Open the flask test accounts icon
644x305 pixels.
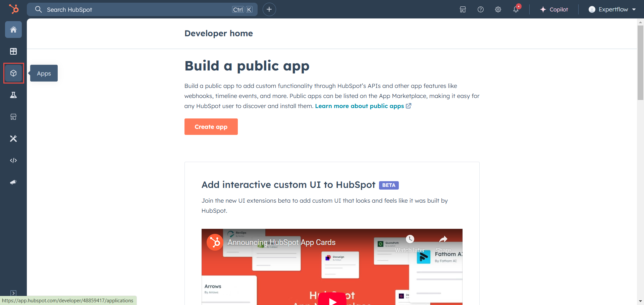point(13,95)
